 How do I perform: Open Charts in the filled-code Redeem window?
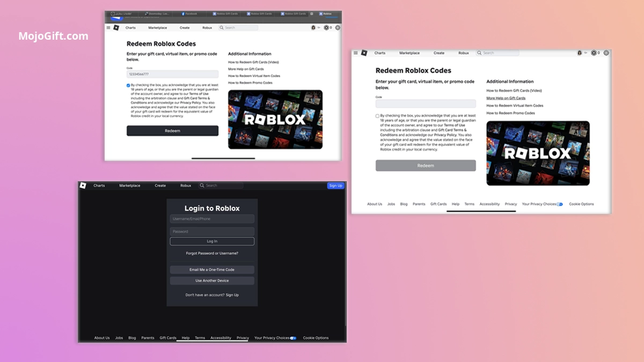point(130,28)
